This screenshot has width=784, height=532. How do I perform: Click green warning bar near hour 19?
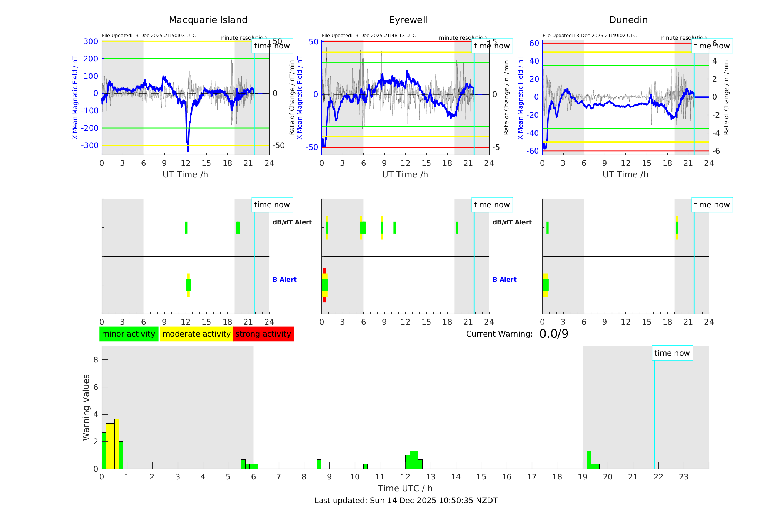click(x=589, y=460)
